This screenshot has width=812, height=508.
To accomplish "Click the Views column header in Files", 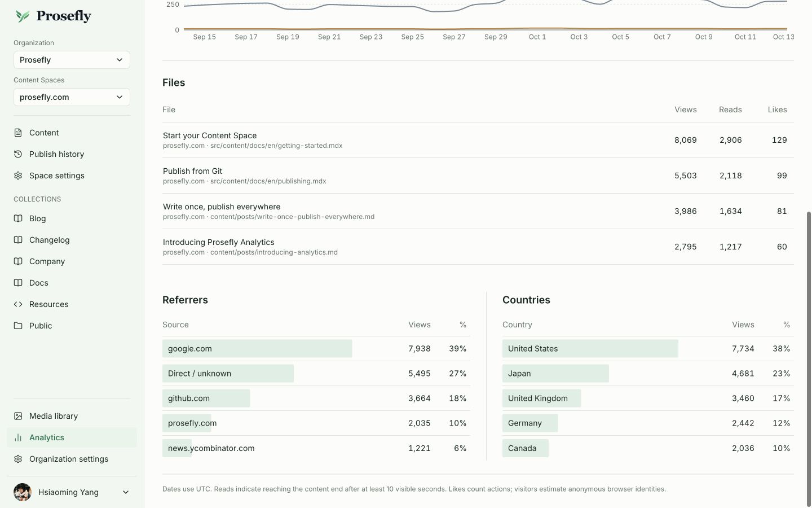I will click(x=686, y=110).
